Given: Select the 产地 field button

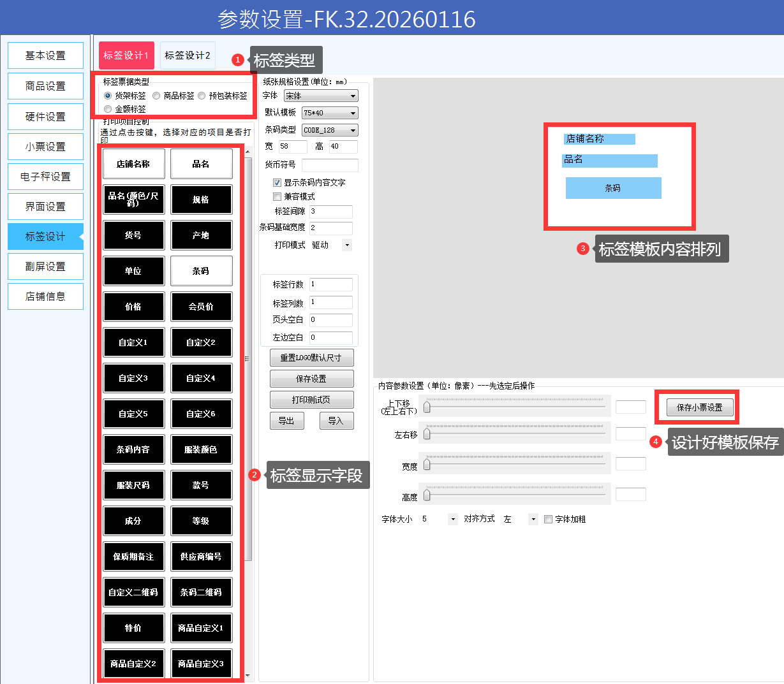Looking at the screenshot, I should (201, 235).
